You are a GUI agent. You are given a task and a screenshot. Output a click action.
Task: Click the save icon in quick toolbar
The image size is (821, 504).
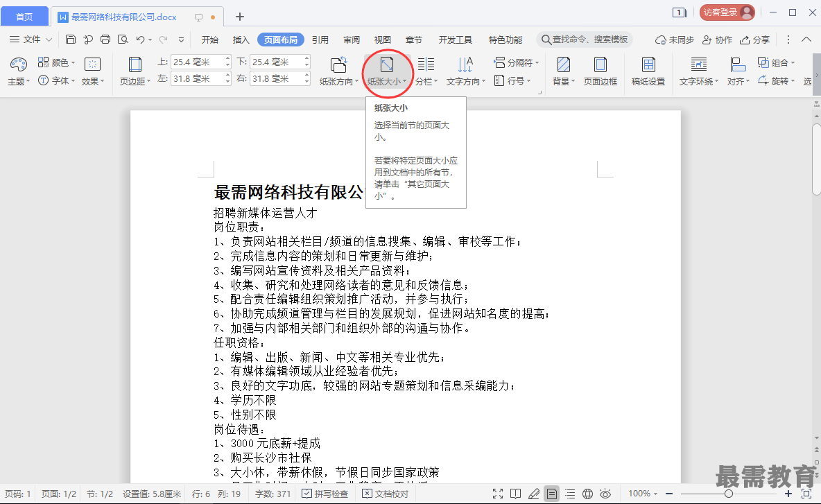click(x=71, y=40)
